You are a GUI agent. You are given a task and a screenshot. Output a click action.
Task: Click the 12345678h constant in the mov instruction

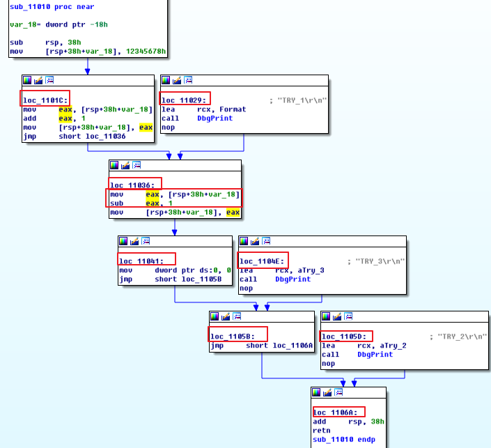click(x=146, y=52)
